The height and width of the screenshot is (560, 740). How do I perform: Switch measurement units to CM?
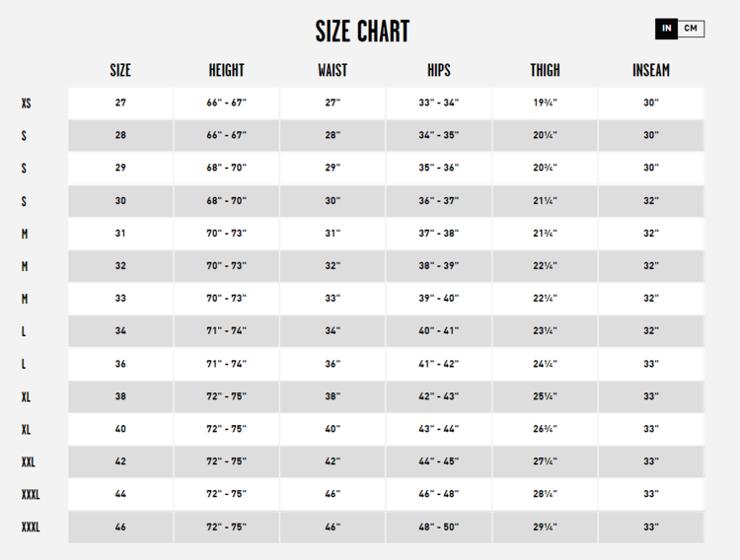tap(691, 29)
